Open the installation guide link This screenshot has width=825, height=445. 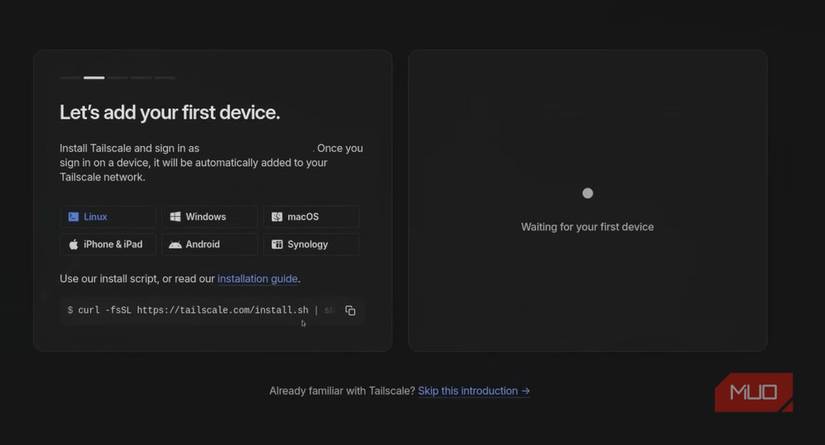pyautogui.click(x=257, y=279)
